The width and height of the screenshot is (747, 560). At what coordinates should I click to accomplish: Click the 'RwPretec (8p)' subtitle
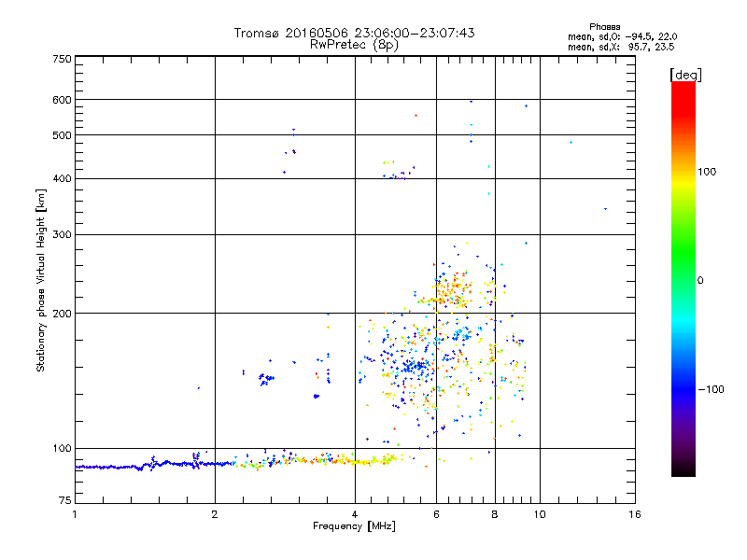pyautogui.click(x=354, y=45)
